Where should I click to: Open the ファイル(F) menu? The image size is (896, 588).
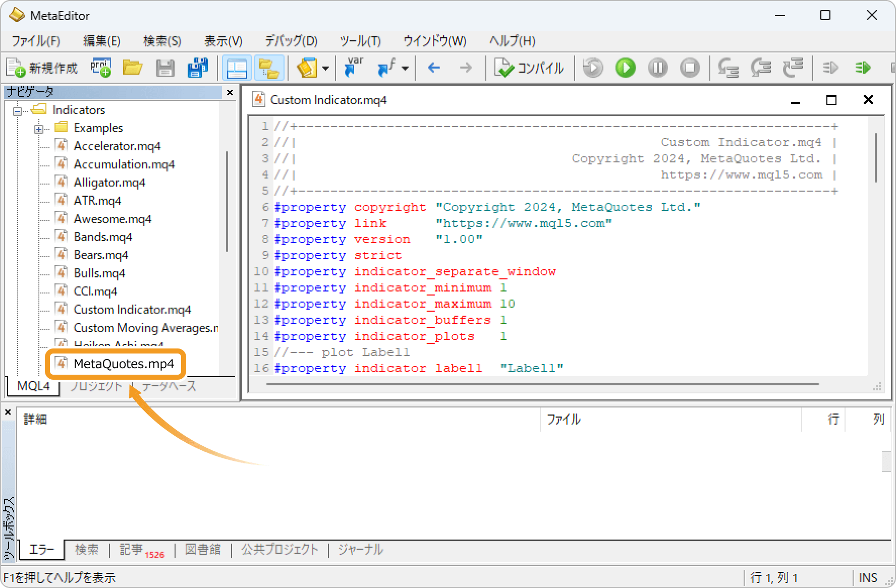(x=36, y=41)
